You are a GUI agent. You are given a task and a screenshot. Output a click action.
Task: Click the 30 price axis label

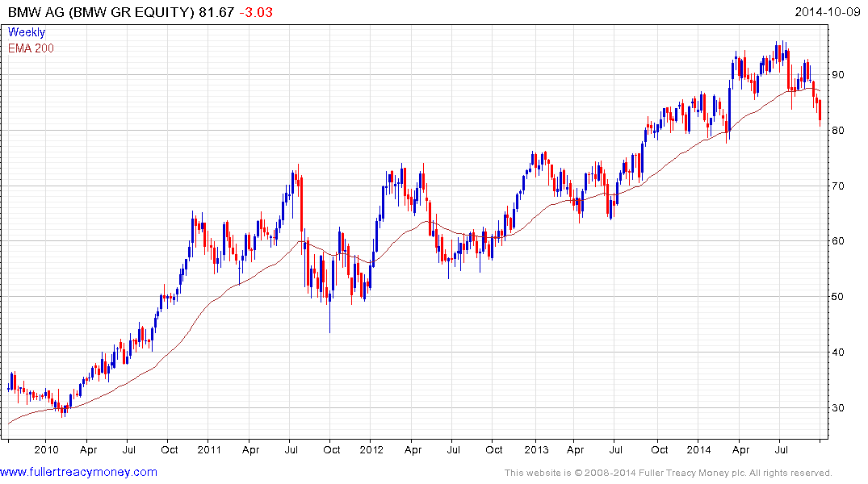[x=837, y=408]
